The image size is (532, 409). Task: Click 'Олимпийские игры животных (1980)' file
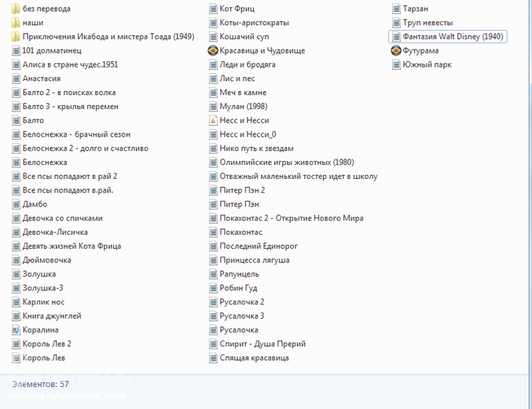point(286,163)
